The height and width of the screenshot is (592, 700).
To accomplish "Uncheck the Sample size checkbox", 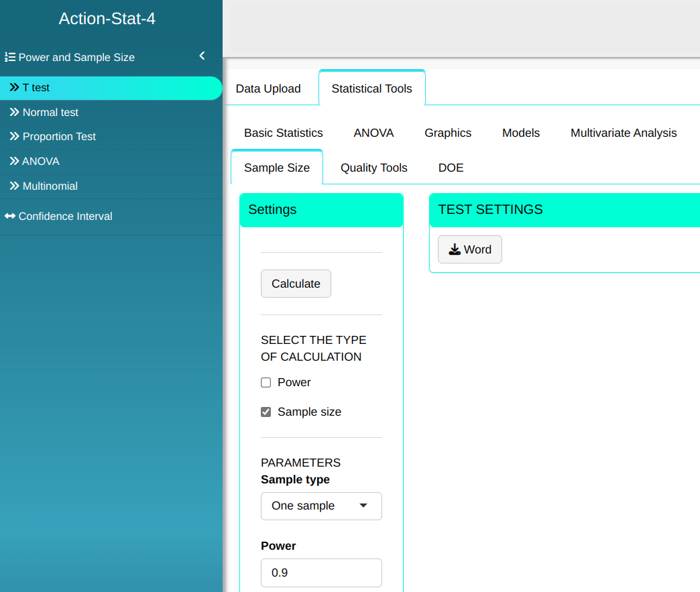I will (x=266, y=412).
